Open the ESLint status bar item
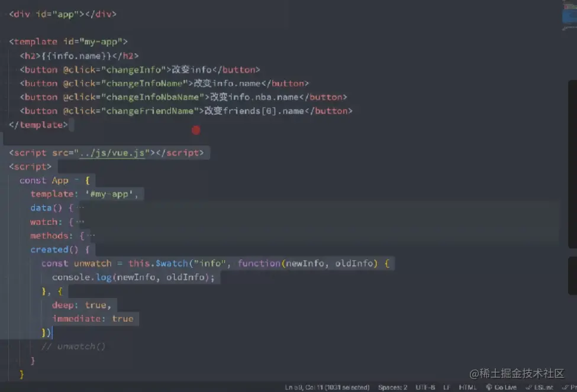Image resolution: width=577 pixels, height=392 pixels. (540, 387)
